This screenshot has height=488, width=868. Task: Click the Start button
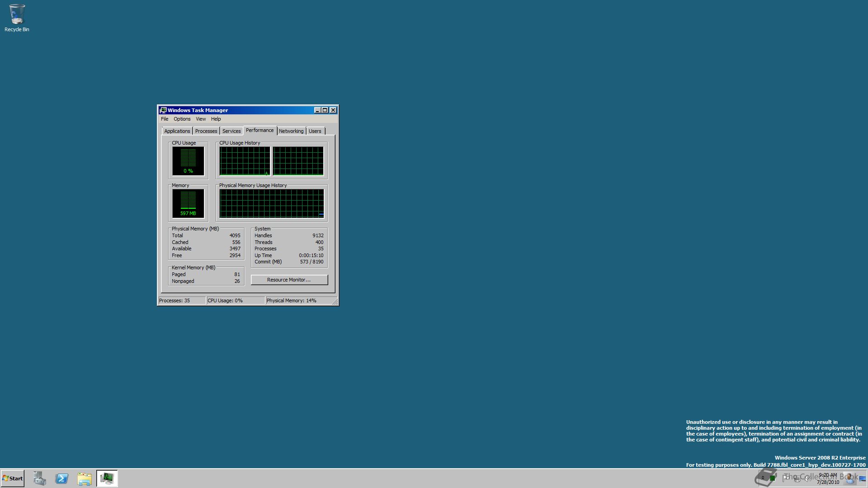pos(13,478)
